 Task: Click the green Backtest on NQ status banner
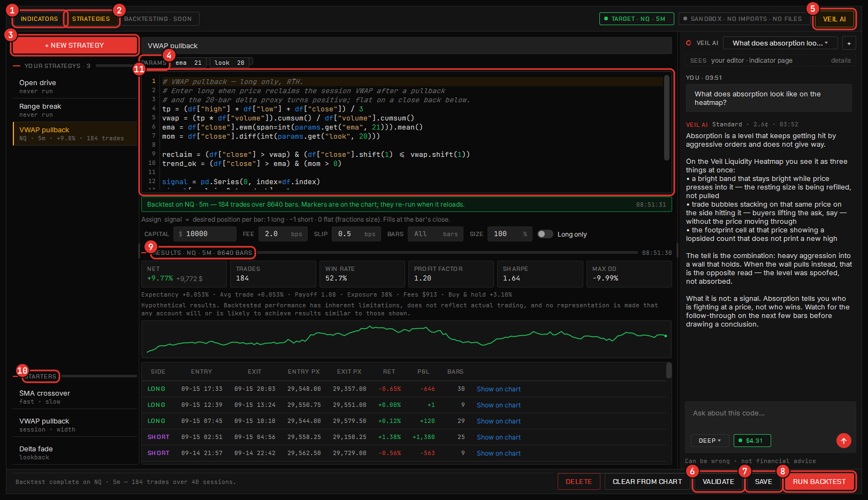tap(406, 204)
